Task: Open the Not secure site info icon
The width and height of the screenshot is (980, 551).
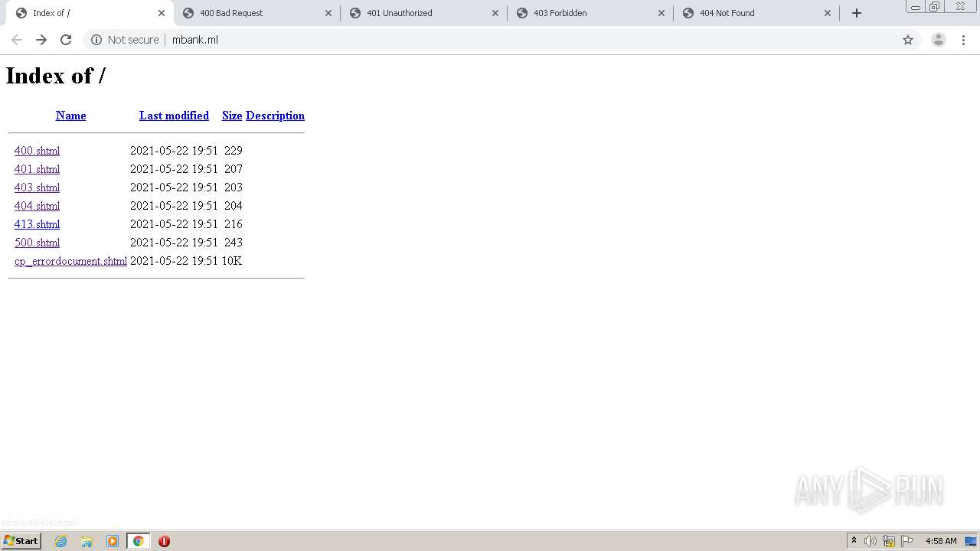Action: [x=96, y=40]
